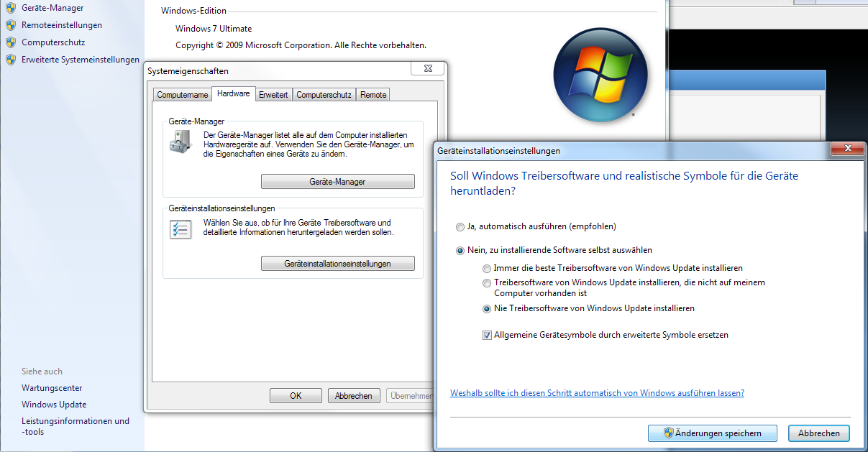Click shield icon beside Computerschutz
The width and height of the screenshot is (868, 452).
(10, 42)
